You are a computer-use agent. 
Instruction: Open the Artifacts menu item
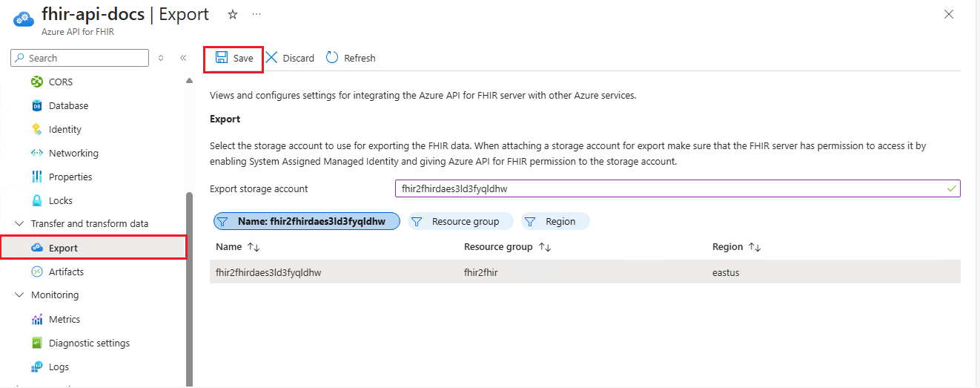tap(66, 272)
